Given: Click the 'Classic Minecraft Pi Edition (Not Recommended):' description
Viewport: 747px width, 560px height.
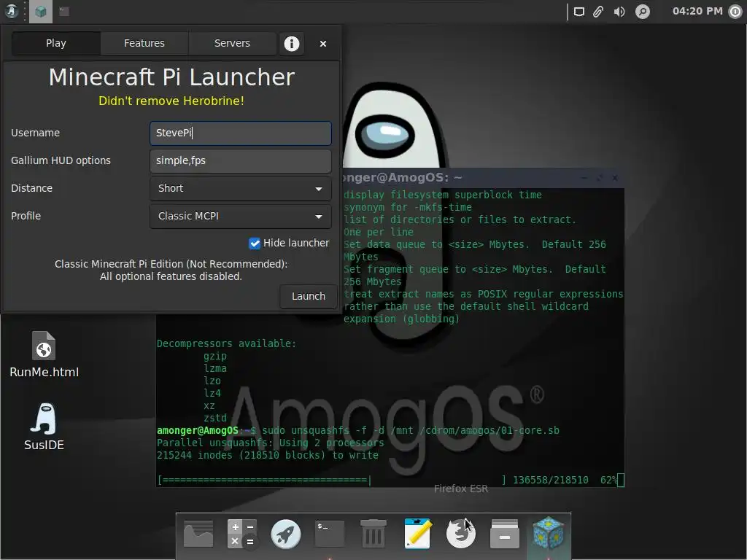Looking at the screenshot, I should tap(171, 264).
